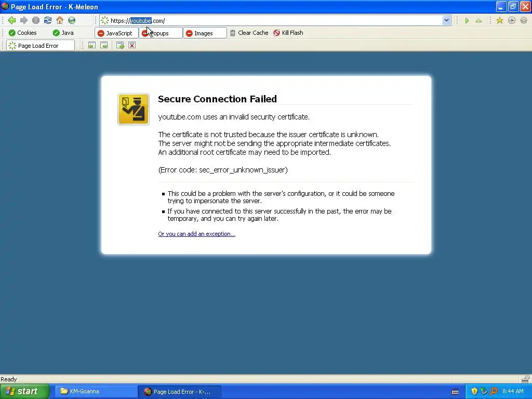The width and height of the screenshot is (532, 399).
Task: Click the Up triangle toolbar icon
Action: tap(478, 21)
